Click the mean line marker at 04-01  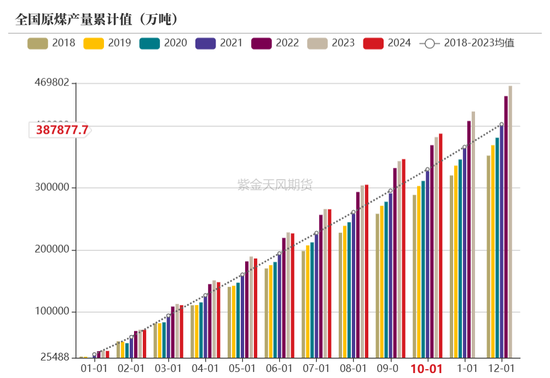[x=205, y=295]
